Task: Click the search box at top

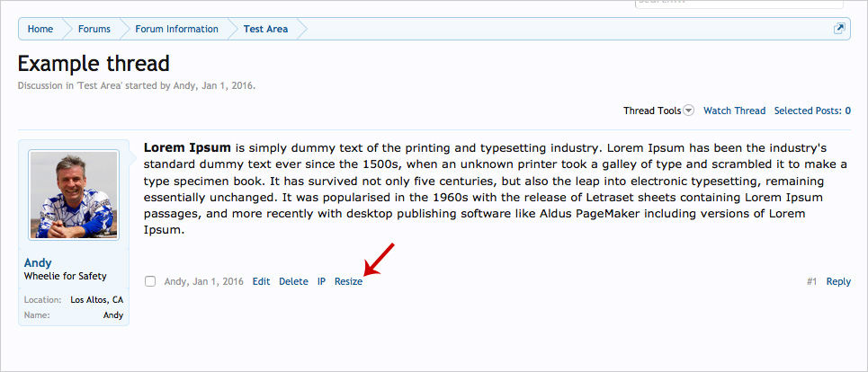Action: coord(702,4)
